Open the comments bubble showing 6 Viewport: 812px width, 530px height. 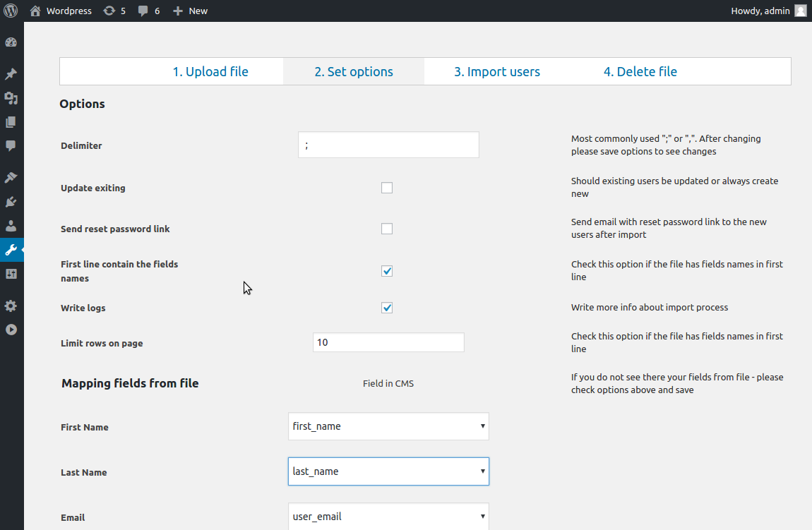coord(143,11)
